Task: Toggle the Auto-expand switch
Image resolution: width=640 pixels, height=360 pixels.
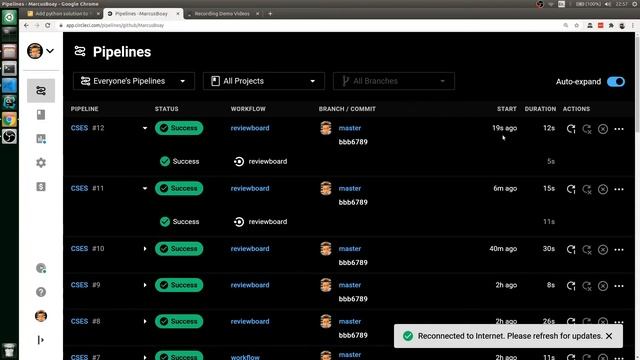Action: (616, 82)
